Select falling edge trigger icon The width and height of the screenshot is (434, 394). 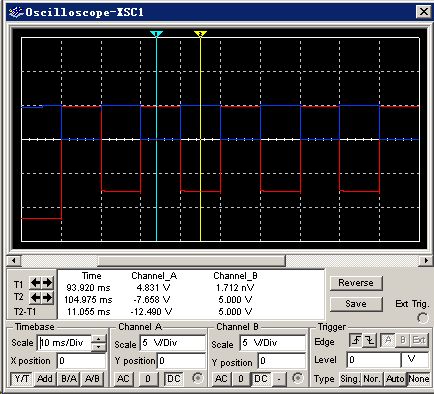[x=370, y=340]
